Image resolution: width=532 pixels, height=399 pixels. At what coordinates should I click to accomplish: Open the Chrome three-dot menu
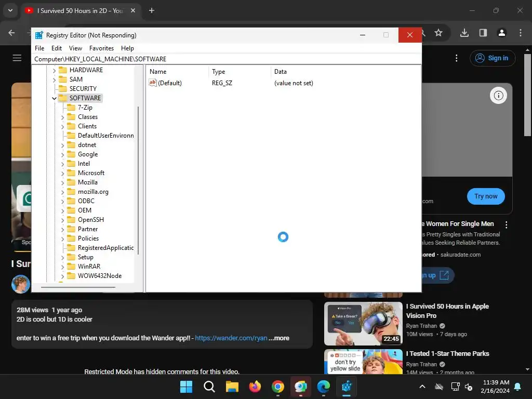click(x=521, y=33)
